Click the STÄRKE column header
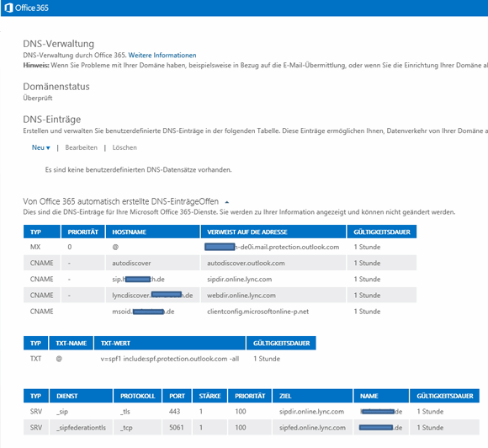 pyautogui.click(x=210, y=396)
